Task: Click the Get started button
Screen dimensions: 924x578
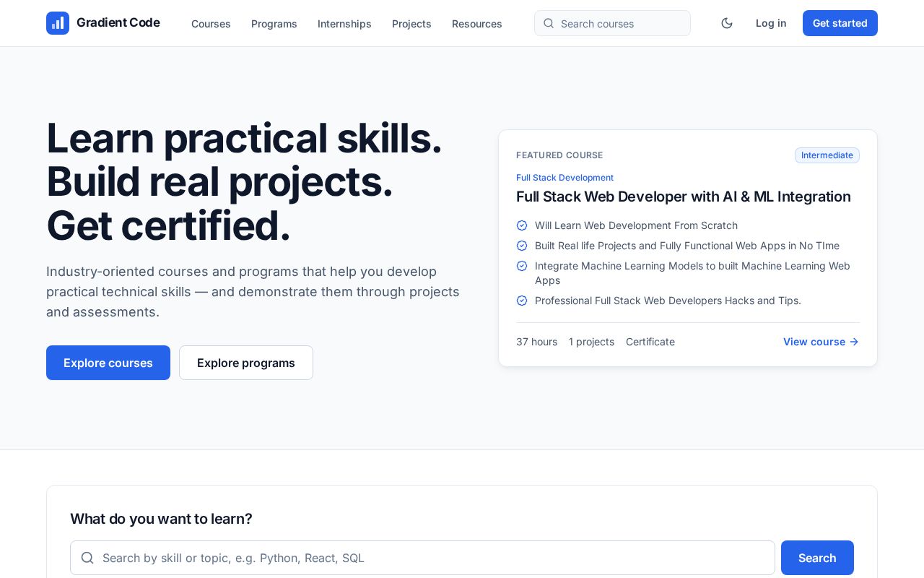Action: 840,23
